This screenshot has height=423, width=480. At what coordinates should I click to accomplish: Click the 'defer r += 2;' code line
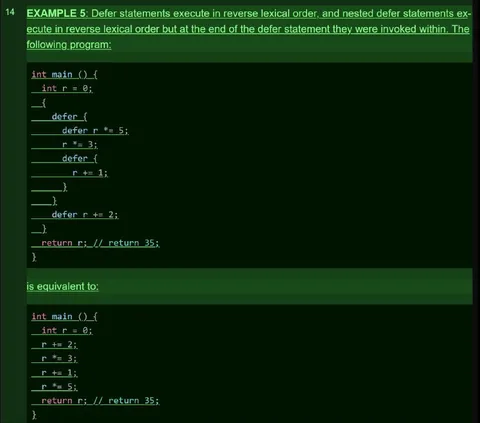[85, 214]
